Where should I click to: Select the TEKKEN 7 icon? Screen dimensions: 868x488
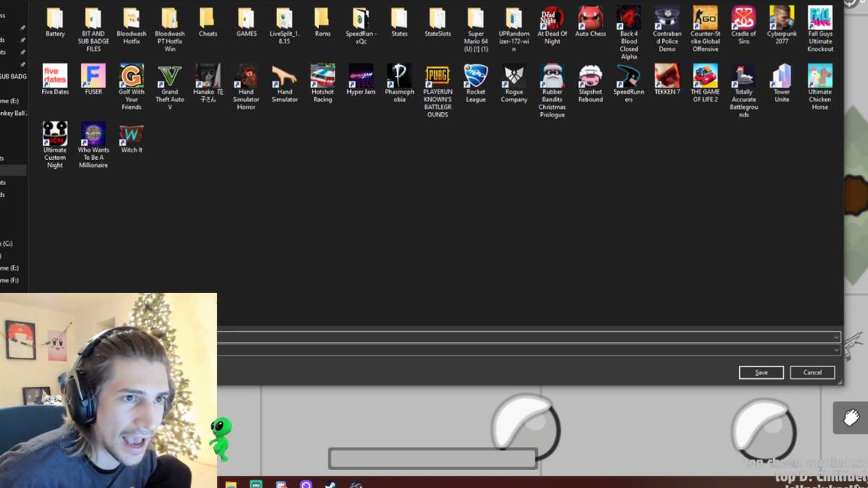click(667, 77)
